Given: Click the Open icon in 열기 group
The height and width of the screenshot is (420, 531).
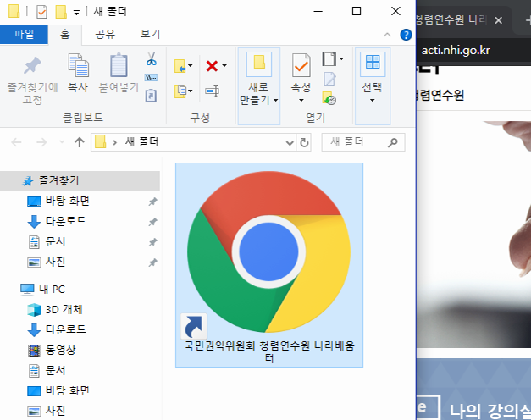Looking at the screenshot, I should tap(329, 59).
